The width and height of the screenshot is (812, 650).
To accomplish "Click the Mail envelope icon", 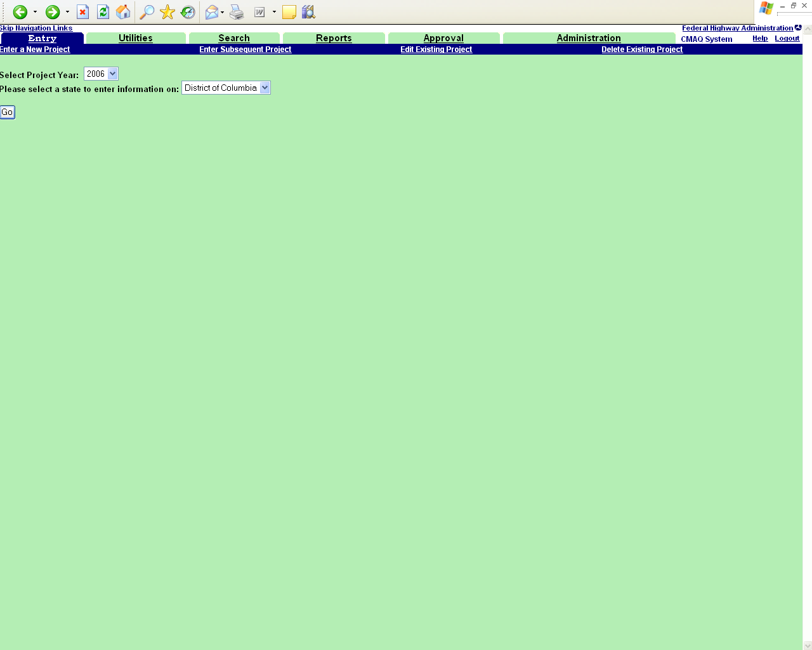I will click(x=212, y=12).
